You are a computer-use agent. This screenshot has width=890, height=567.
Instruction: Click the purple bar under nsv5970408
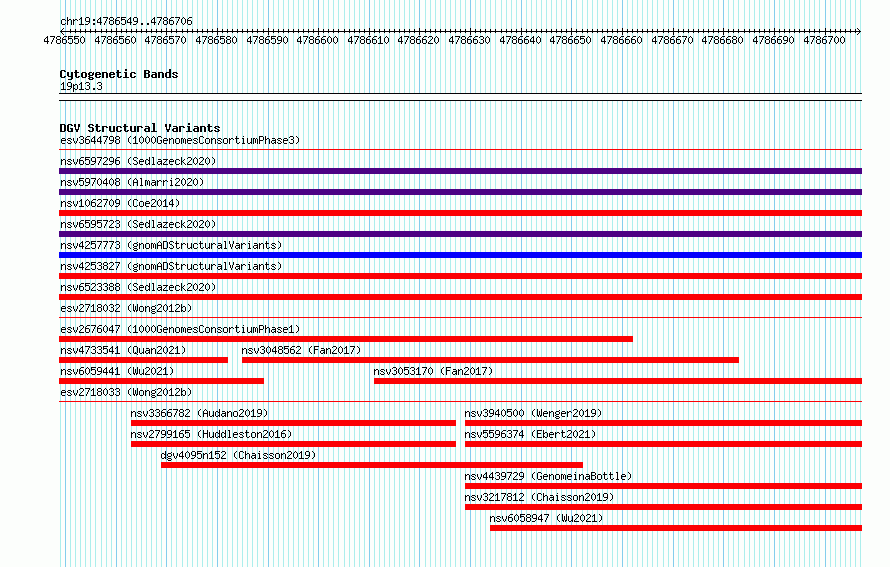460,192
